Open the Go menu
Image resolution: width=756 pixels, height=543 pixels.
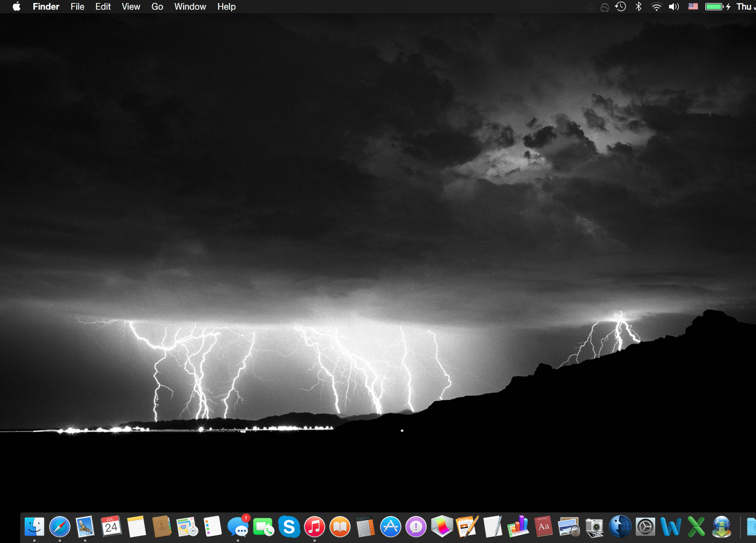158,7
